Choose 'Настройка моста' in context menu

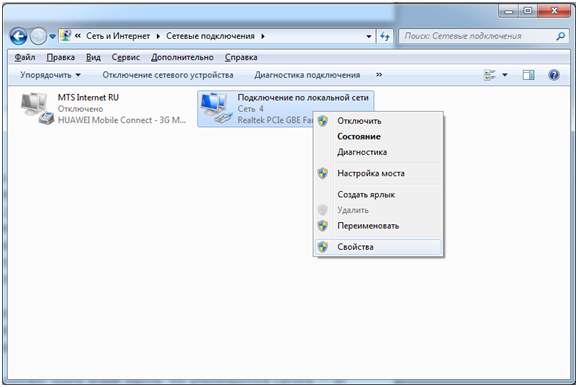tap(378, 173)
